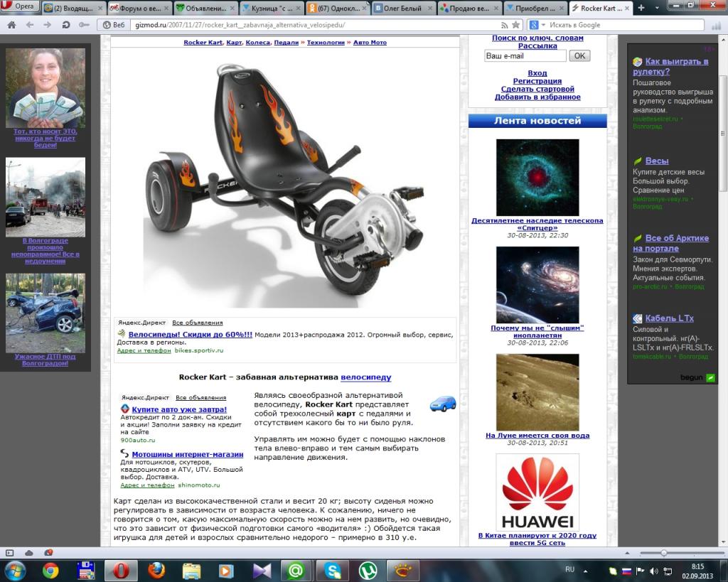
Task: Open Skype from the taskbar
Action: coord(333,571)
